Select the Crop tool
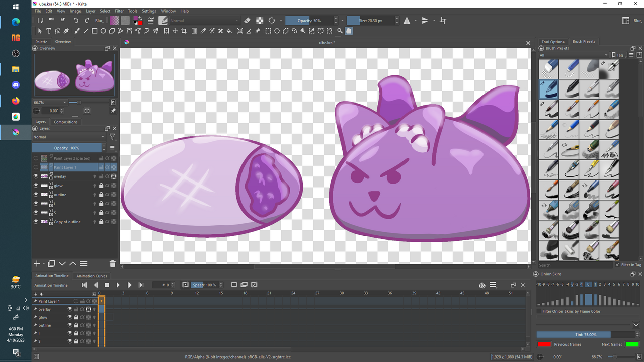Image resolution: width=644 pixels, height=362 pixels. point(184,31)
